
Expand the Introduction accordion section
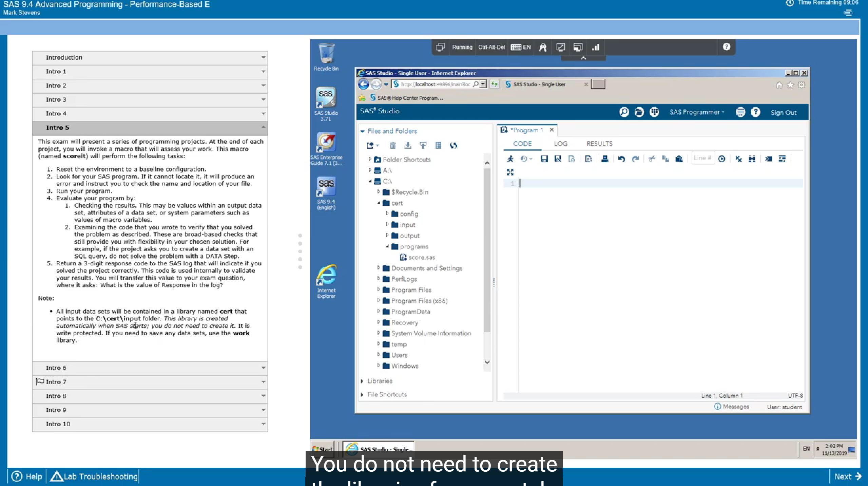[150, 58]
